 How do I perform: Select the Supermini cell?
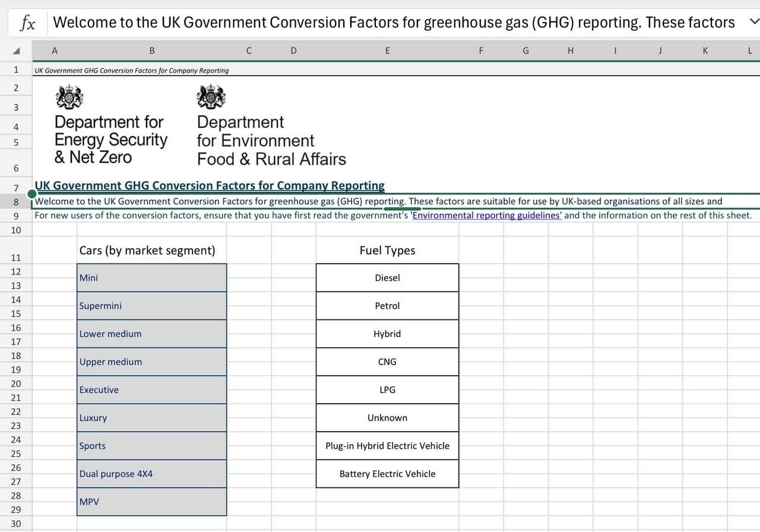(x=152, y=306)
